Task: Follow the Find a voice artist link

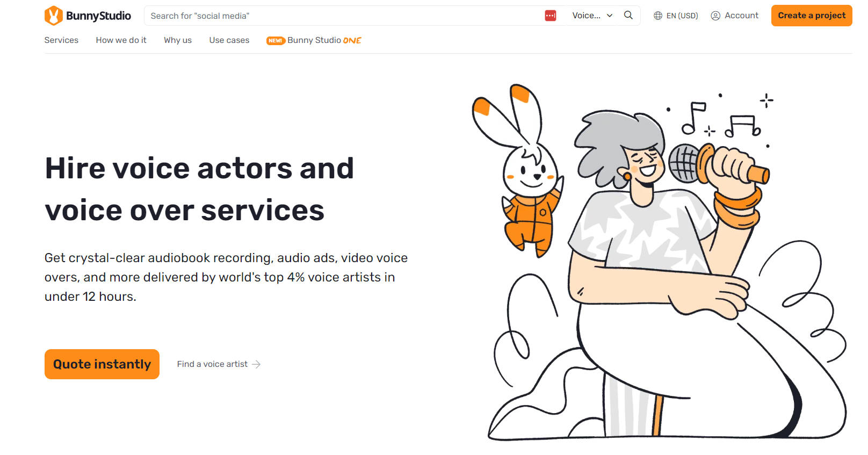Action: 212,364
